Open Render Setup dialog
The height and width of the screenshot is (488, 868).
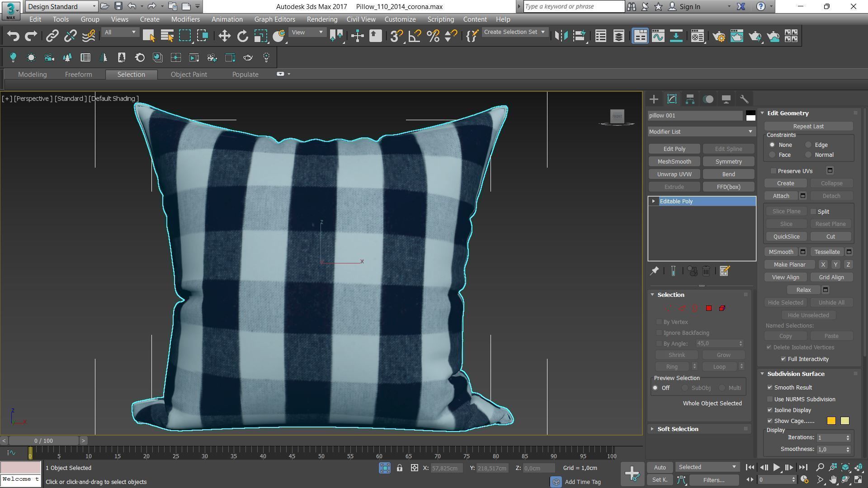click(719, 36)
